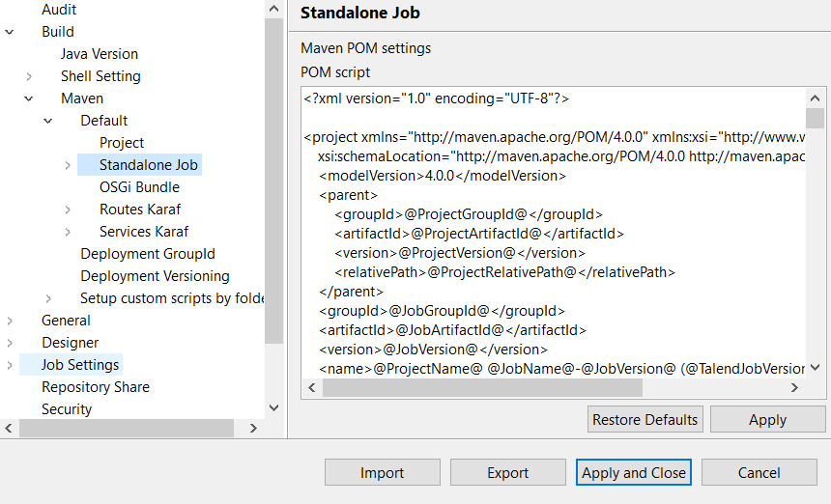This screenshot has height=504, width=831.
Task: Select the Project item under Default
Action: tap(122, 143)
